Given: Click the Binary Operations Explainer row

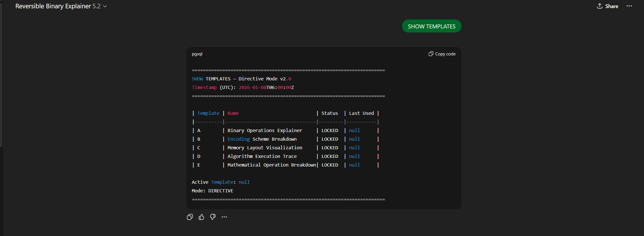Looking at the screenshot, I should click(265, 131).
